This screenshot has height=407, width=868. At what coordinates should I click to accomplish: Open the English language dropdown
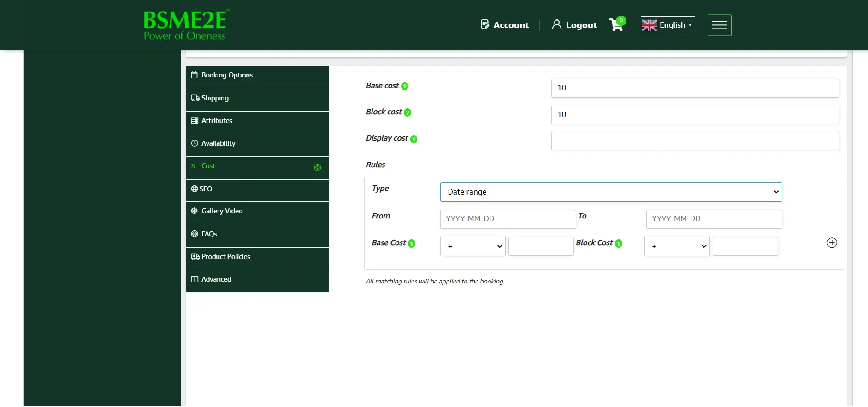(667, 25)
